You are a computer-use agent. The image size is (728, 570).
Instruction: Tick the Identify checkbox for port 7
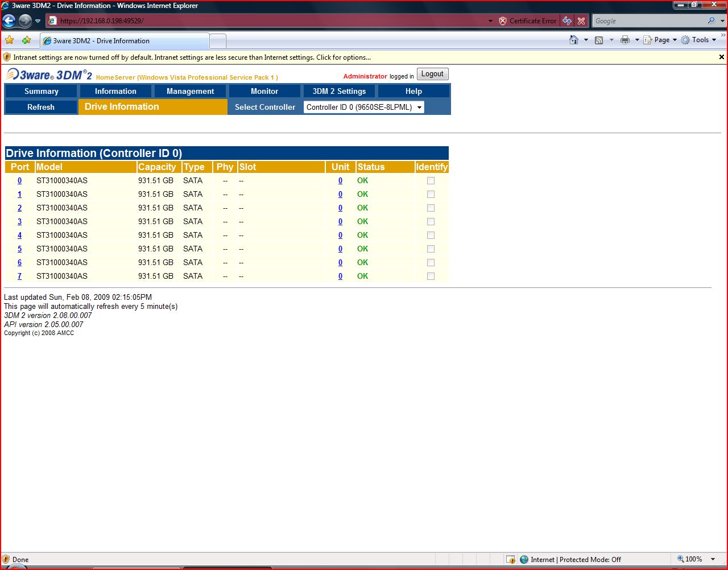point(431,276)
